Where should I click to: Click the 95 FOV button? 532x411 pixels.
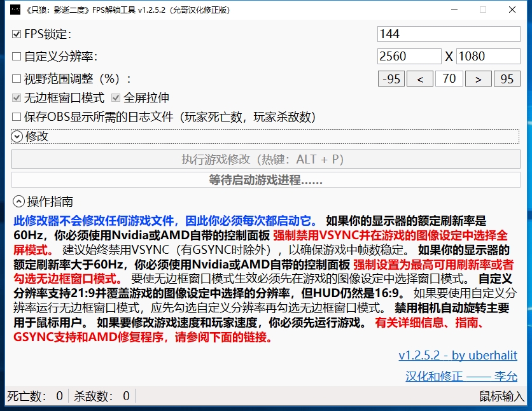coord(507,79)
